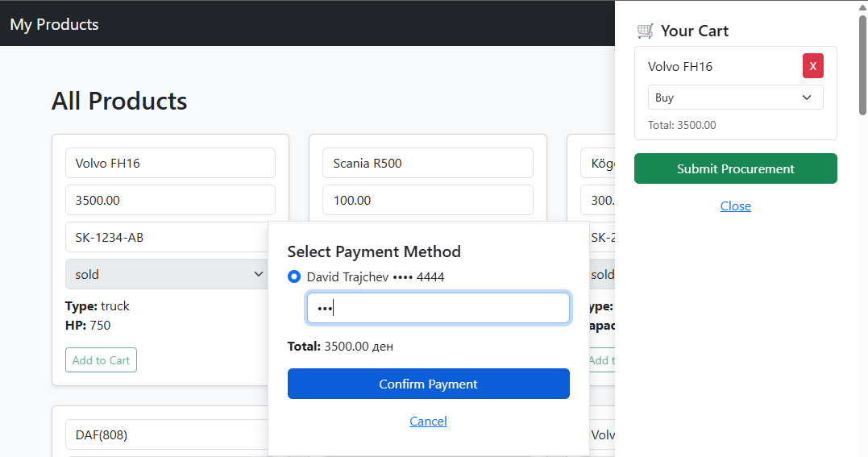868x457 pixels.
Task: Close the cart panel via Close link
Action: coord(735,206)
